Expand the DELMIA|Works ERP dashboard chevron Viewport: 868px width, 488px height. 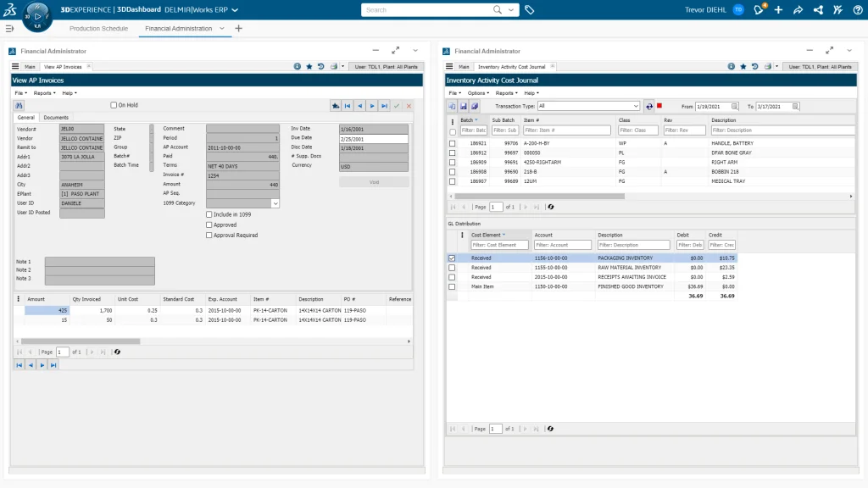(235, 10)
